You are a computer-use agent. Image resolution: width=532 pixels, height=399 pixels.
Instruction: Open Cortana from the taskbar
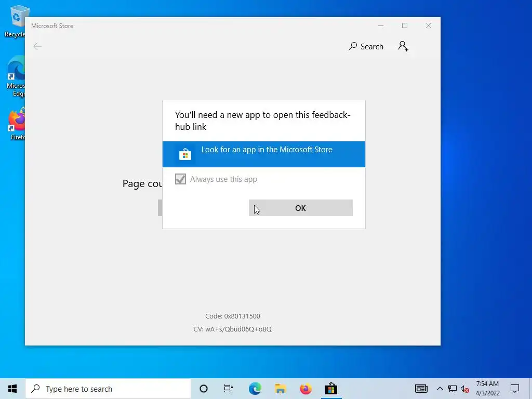(x=204, y=389)
